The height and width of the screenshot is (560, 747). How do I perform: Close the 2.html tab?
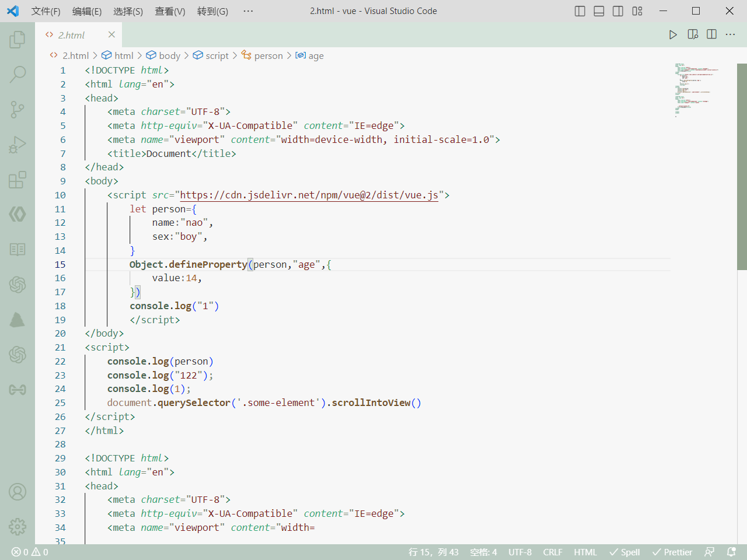[x=111, y=34]
